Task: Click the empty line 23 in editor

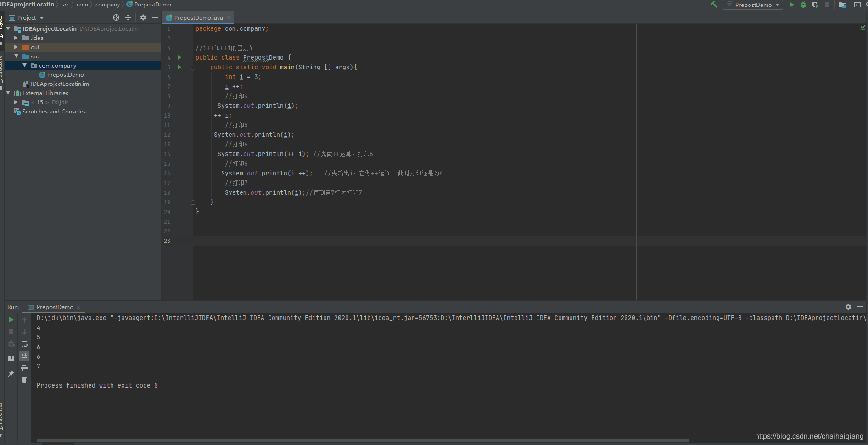Action: (529, 241)
